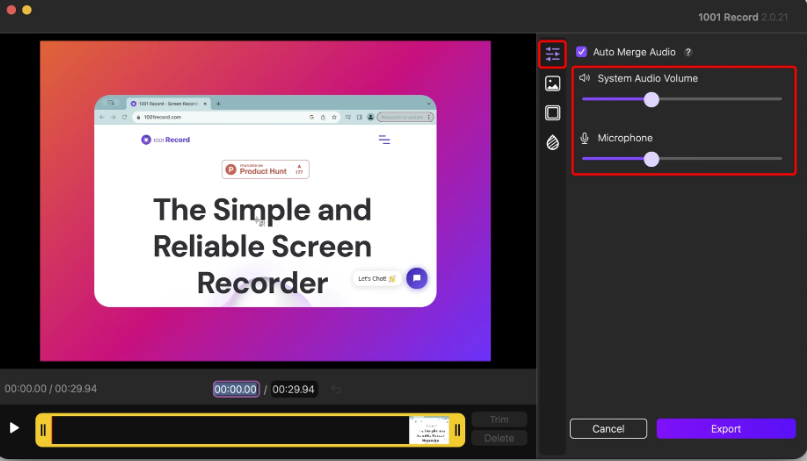807x461 pixels.
Task: Adjust the Microphone volume slider handle
Action: click(651, 159)
